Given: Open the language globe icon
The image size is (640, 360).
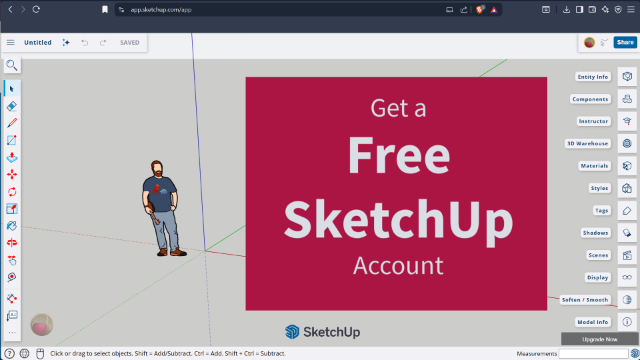Looking at the screenshot, I should point(24,353).
